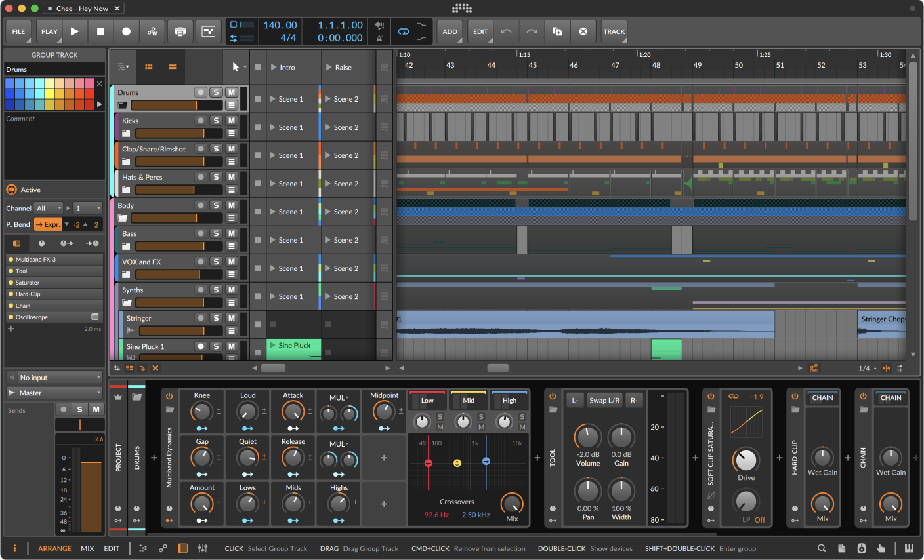The image size is (924, 560).
Task: Toggle automation write icon in transport
Action: 152,31
